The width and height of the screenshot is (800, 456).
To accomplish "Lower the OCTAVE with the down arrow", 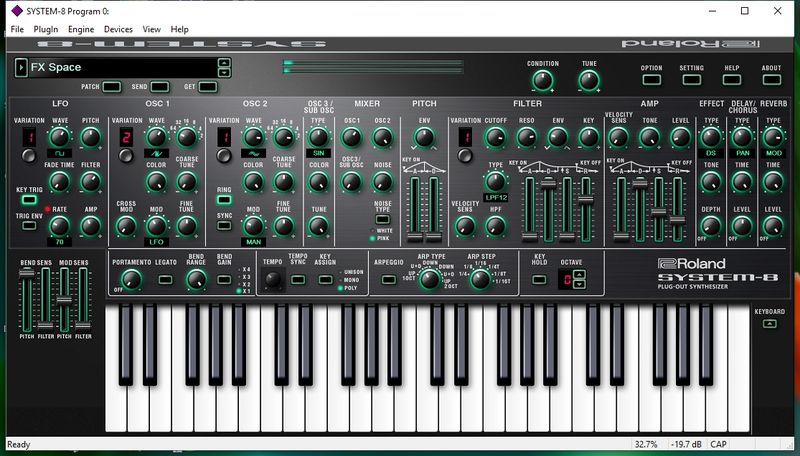I will pyautogui.click(x=579, y=284).
